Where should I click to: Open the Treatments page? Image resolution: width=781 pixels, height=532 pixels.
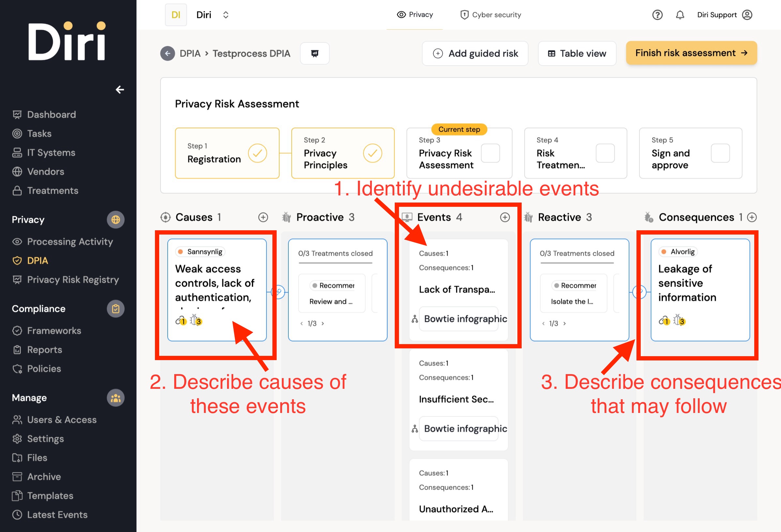(45, 190)
